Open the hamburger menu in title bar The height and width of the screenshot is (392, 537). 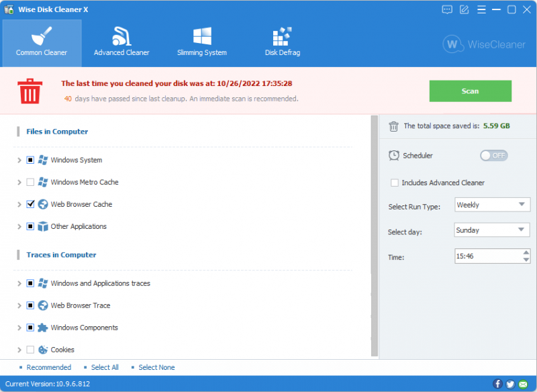tap(481, 9)
